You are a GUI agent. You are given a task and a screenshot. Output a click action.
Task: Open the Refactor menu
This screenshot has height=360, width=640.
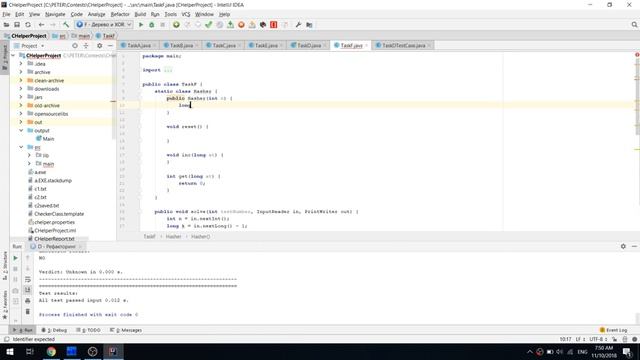tap(120, 14)
